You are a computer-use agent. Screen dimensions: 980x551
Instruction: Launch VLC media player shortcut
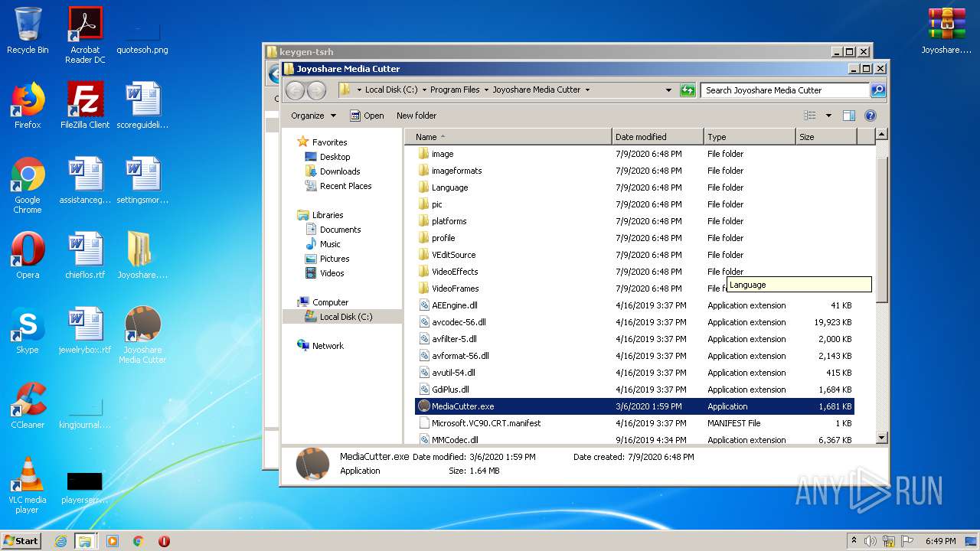[28, 485]
